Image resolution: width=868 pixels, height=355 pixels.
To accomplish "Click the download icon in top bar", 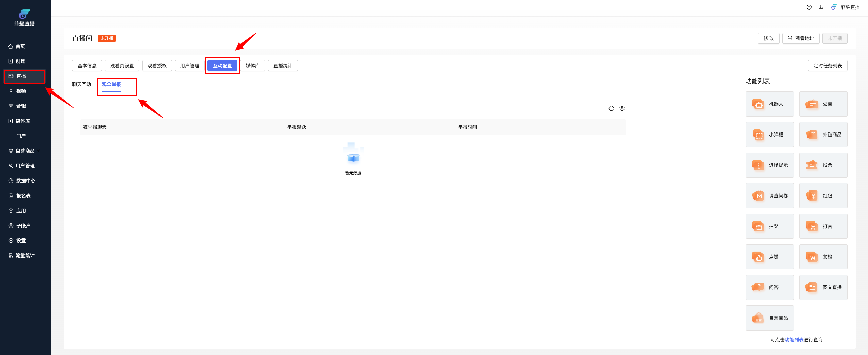I will tap(820, 7).
